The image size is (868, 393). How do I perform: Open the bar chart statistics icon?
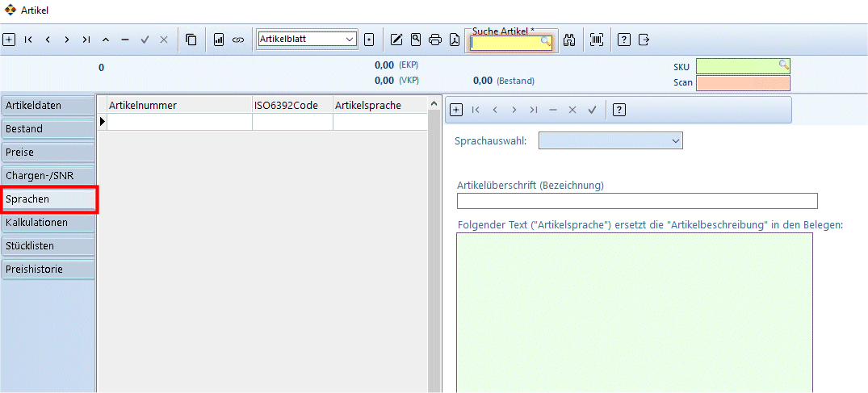[219, 40]
